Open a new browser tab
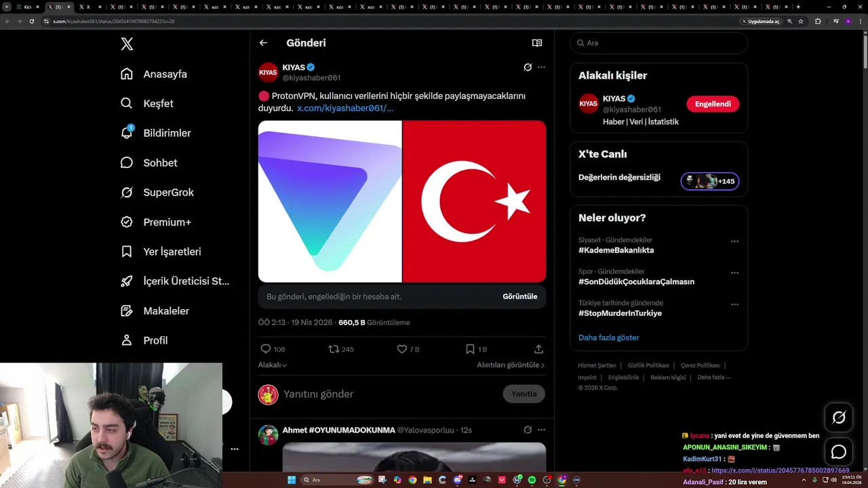The width and height of the screenshot is (868, 488). [798, 7]
